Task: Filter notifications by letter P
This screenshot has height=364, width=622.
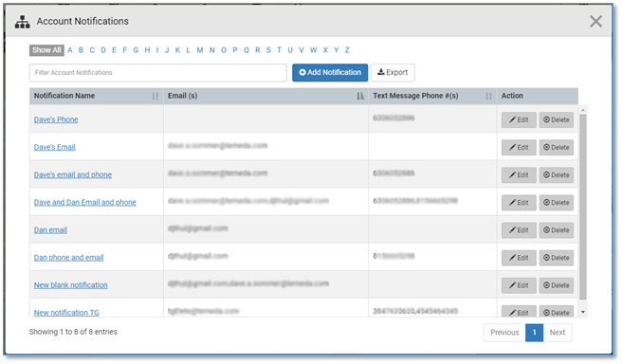Action: tap(235, 50)
